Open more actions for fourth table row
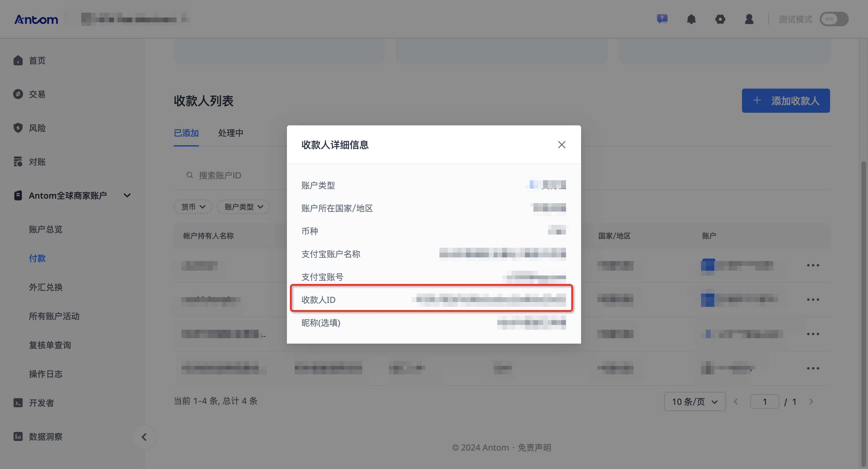 pyautogui.click(x=813, y=369)
